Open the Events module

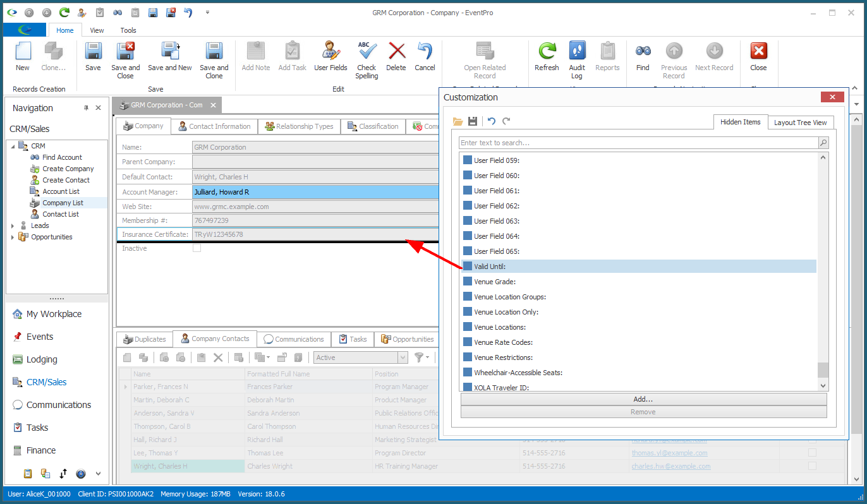point(40,337)
